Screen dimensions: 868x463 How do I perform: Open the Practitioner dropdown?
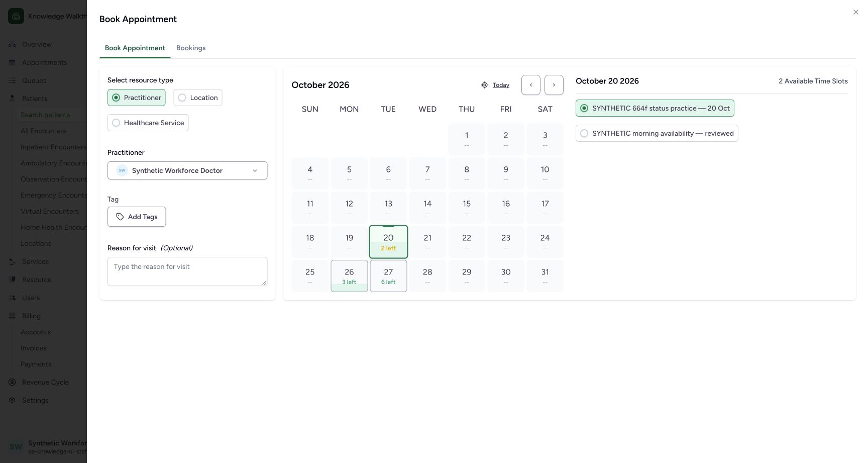(x=187, y=170)
